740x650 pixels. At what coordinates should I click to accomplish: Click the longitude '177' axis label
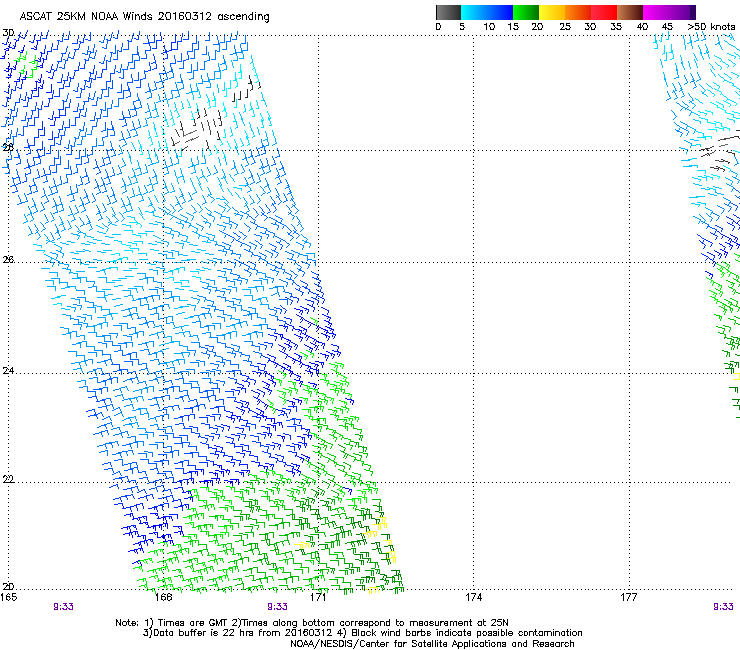629,597
